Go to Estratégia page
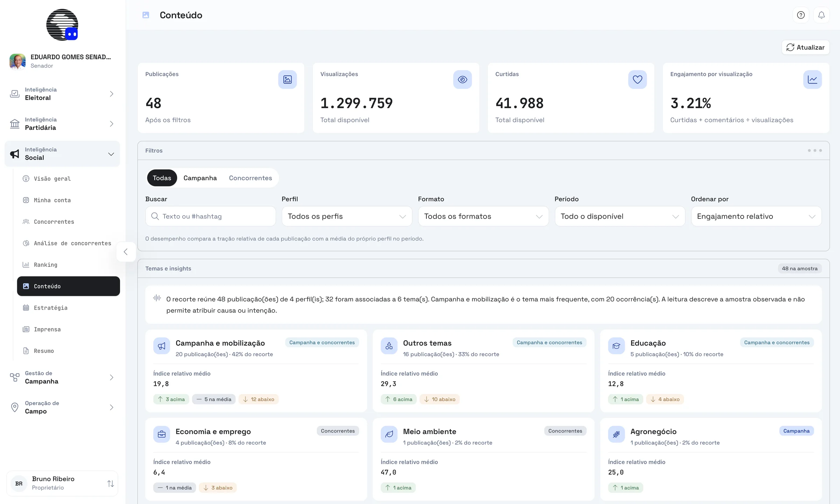This screenshot has width=840, height=504. click(x=68, y=308)
